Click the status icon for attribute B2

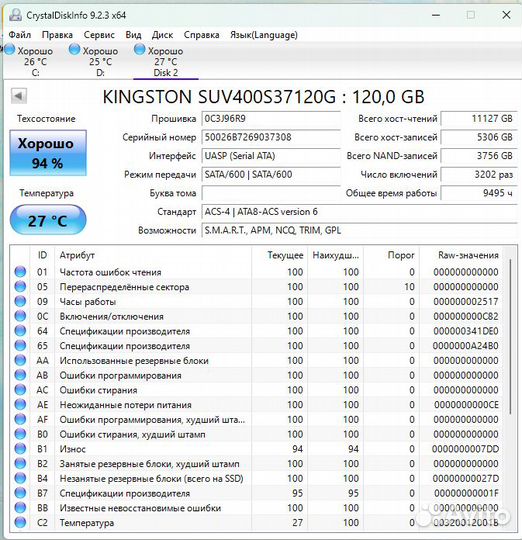20,464
